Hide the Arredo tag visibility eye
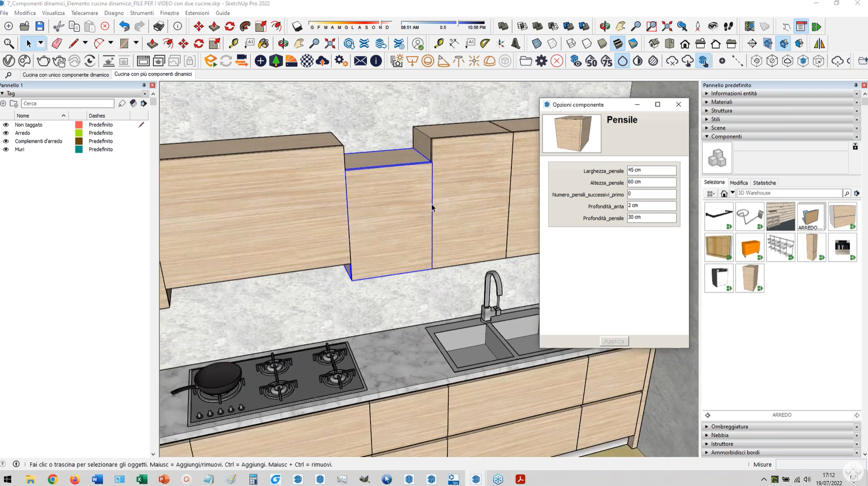The height and width of the screenshot is (486, 868). click(x=6, y=133)
